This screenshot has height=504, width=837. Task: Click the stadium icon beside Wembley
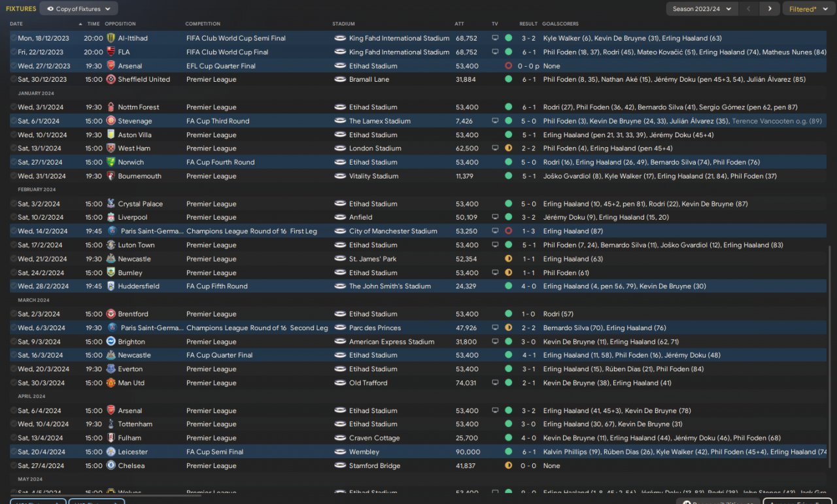340,452
